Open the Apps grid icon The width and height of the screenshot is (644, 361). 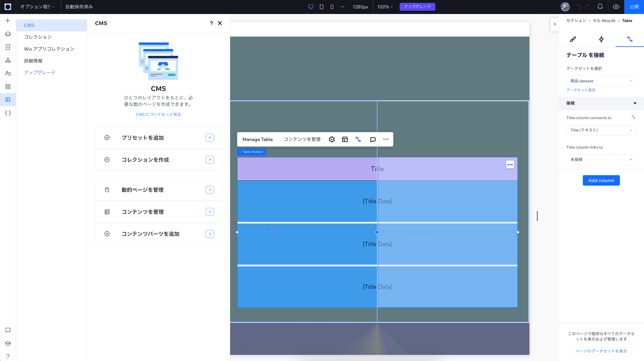tap(8, 86)
